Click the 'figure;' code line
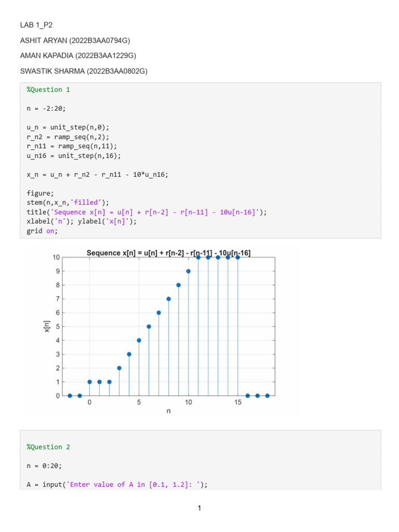The height and width of the screenshot is (532, 399). (40, 193)
